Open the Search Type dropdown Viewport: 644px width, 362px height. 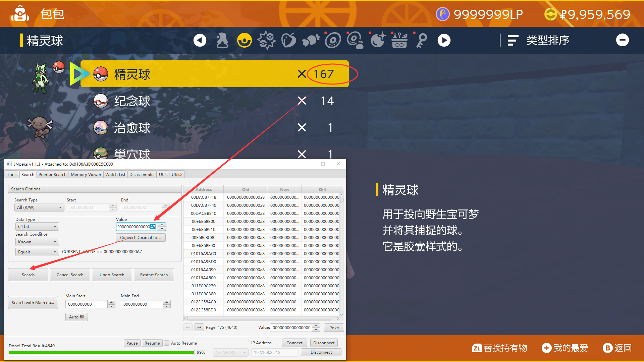[39, 207]
